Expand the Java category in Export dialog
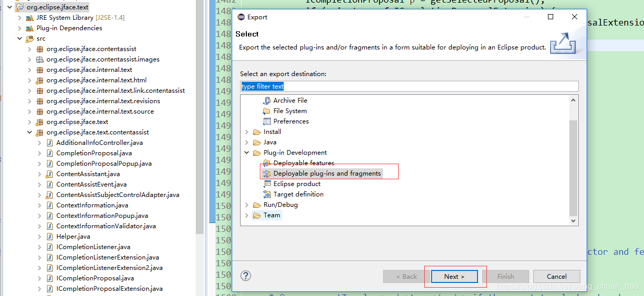The width and height of the screenshot is (644, 296). 247,142
